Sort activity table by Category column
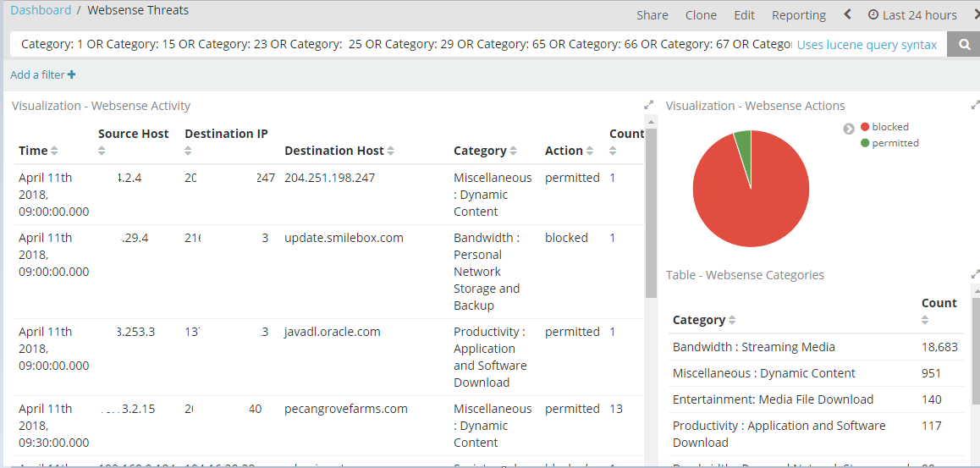980x468 pixels. [x=514, y=151]
